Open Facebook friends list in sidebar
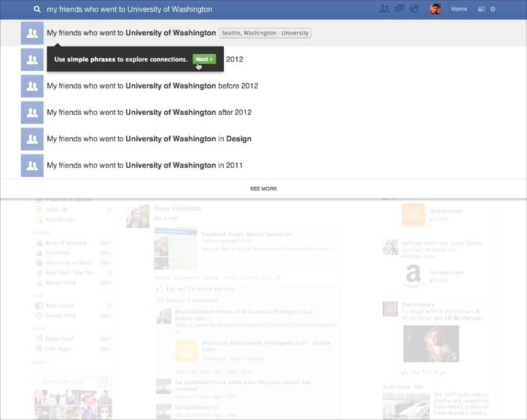Viewport: 527px width, 420px height. 57,252
